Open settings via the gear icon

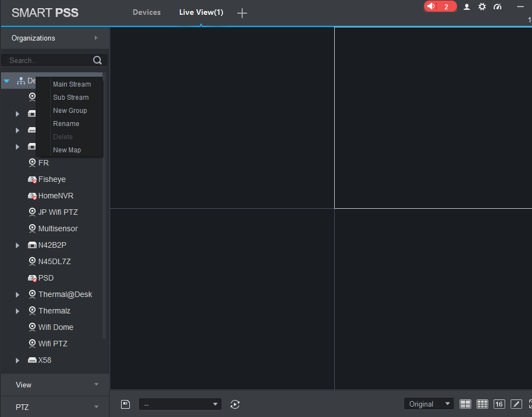click(482, 7)
